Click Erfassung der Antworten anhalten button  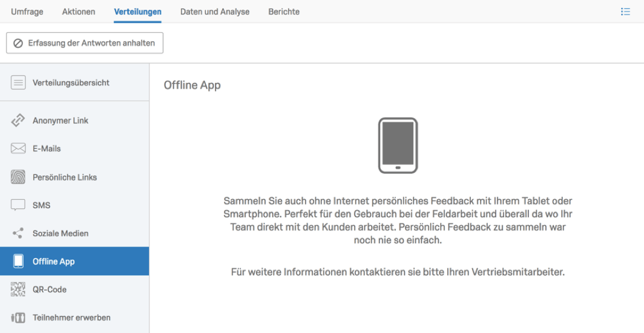point(85,43)
